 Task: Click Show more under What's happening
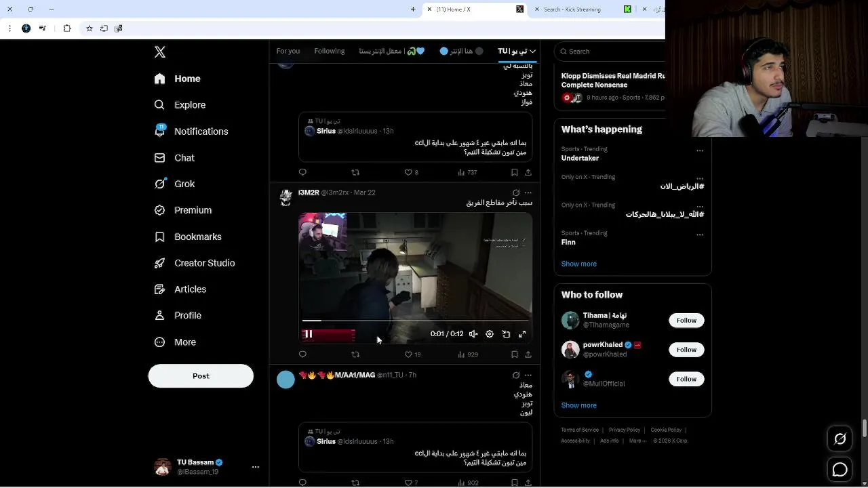click(x=579, y=264)
